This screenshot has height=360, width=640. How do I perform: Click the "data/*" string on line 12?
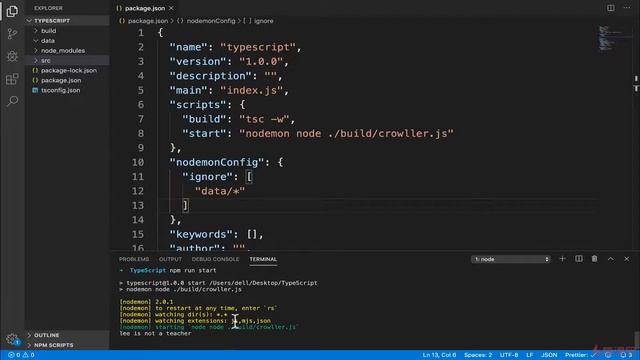point(220,191)
